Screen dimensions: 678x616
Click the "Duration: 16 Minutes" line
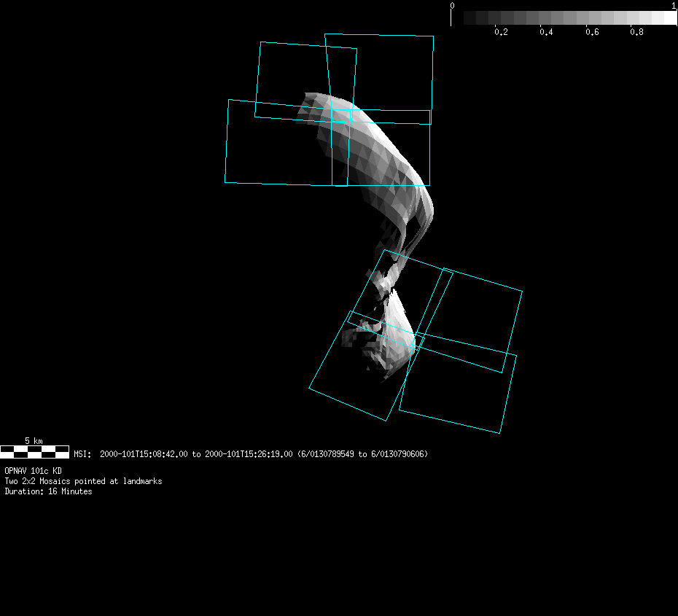[48, 491]
